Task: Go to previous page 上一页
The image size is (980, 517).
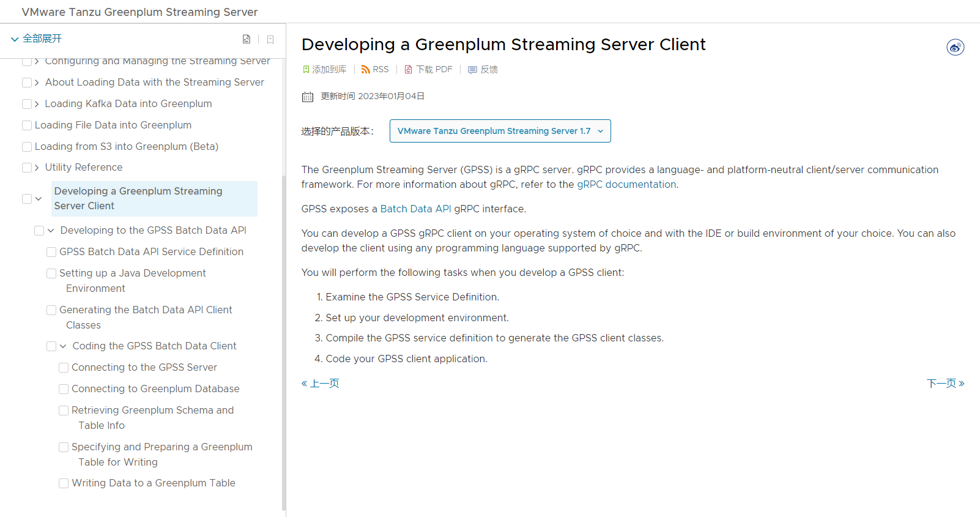Action: (320, 384)
